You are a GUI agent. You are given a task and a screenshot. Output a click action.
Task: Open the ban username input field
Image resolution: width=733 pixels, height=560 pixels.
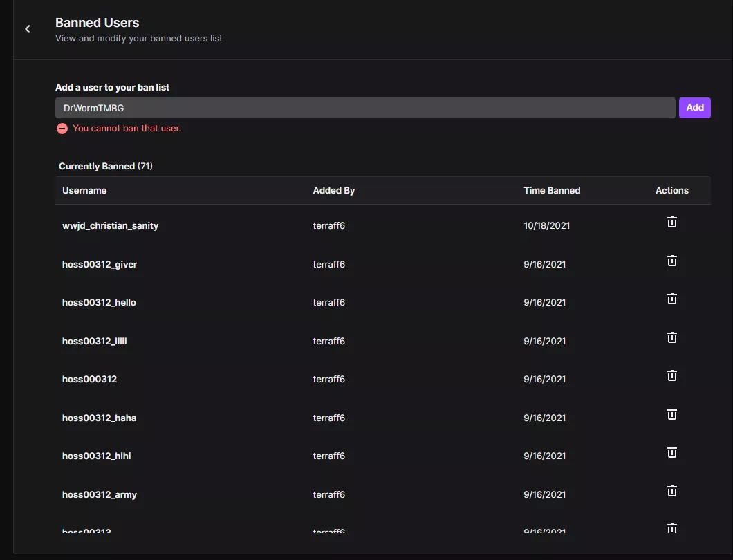coord(365,108)
